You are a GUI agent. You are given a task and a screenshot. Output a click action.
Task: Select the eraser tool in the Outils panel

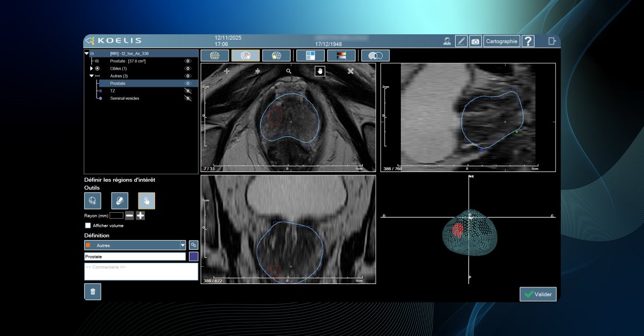pos(119,200)
